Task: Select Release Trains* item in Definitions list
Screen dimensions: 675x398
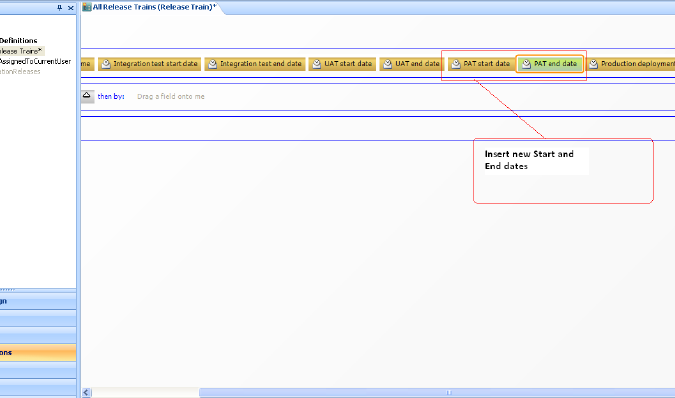Action: [22, 51]
